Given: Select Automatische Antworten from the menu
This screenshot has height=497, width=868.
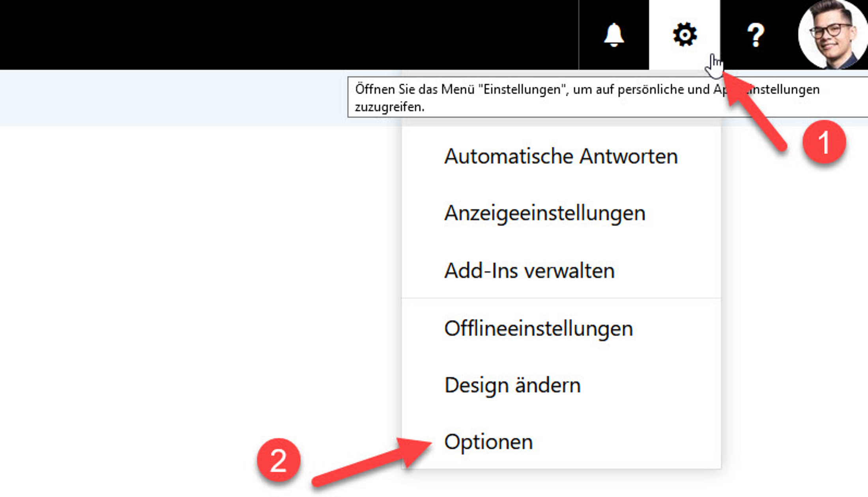Looking at the screenshot, I should [561, 156].
